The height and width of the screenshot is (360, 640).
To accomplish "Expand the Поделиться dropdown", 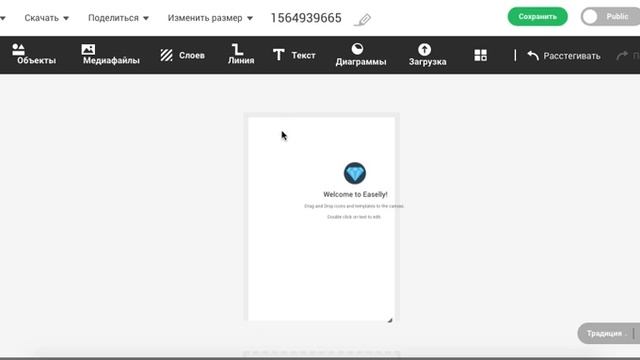I will point(118,18).
